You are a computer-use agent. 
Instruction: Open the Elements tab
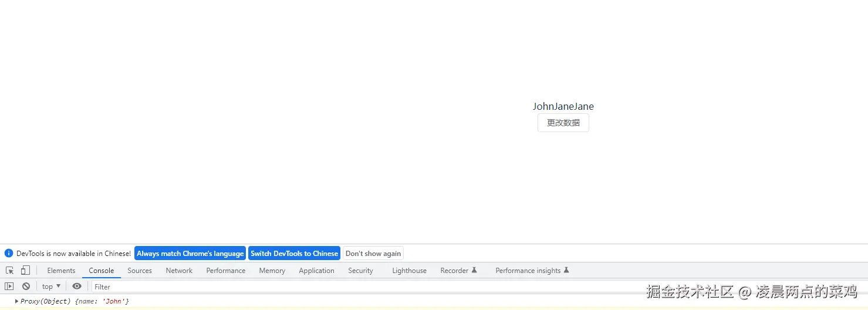pyautogui.click(x=61, y=271)
